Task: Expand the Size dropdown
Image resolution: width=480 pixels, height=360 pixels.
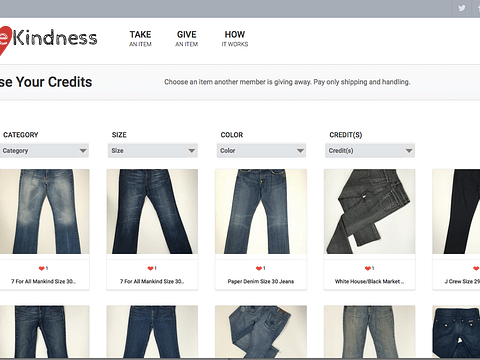Action: point(153,151)
